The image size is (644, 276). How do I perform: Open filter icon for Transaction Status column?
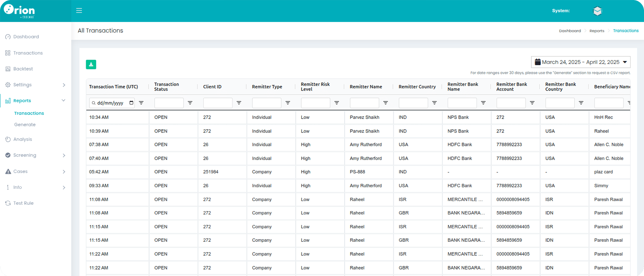(x=190, y=103)
